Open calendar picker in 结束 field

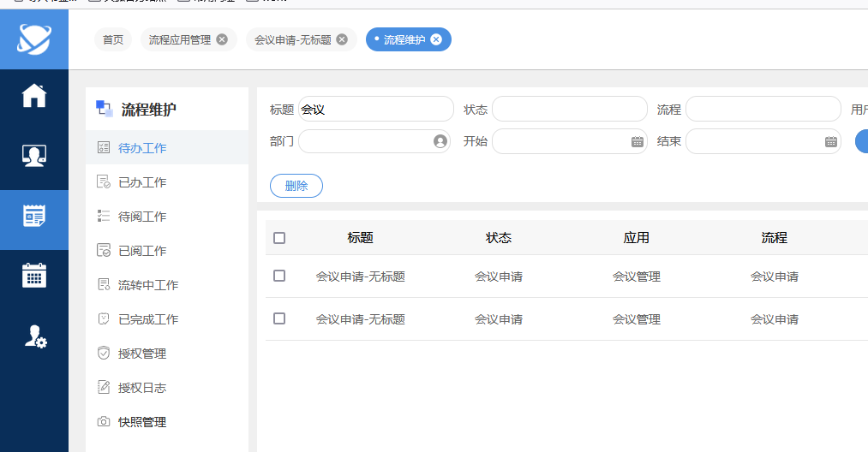[x=830, y=141]
